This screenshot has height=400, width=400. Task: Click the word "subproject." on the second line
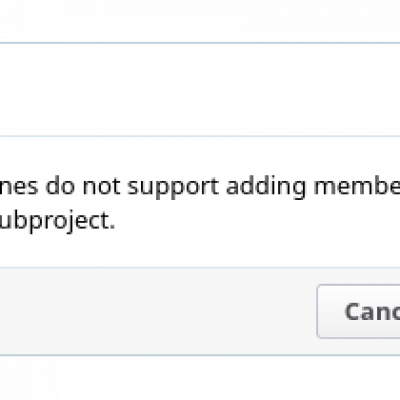pos(57,220)
